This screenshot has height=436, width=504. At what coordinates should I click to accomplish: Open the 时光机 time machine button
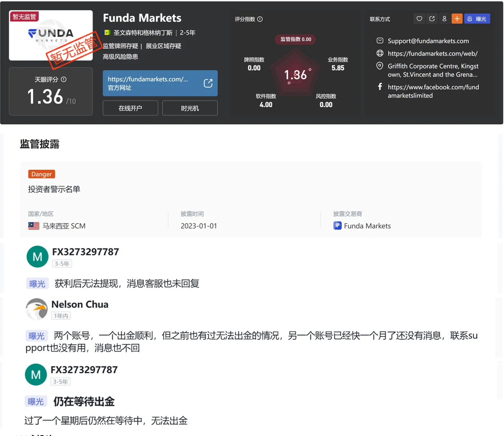click(x=190, y=108)
